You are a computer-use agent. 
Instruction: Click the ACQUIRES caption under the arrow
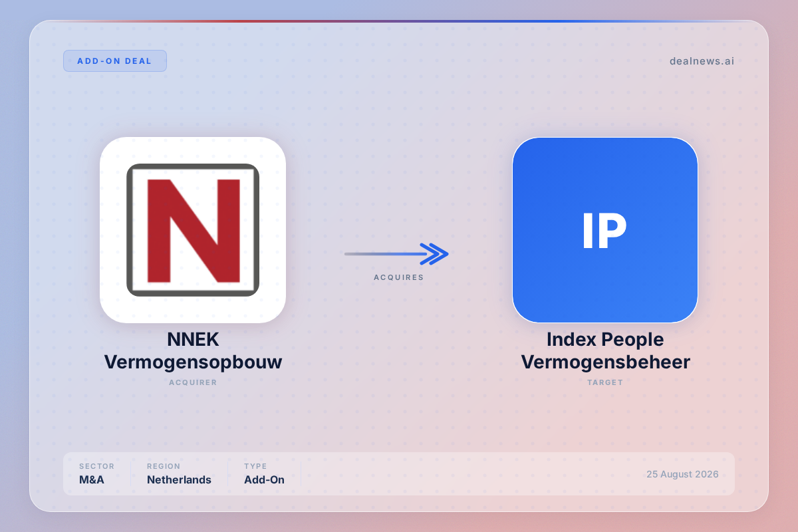tap(398, 277)
